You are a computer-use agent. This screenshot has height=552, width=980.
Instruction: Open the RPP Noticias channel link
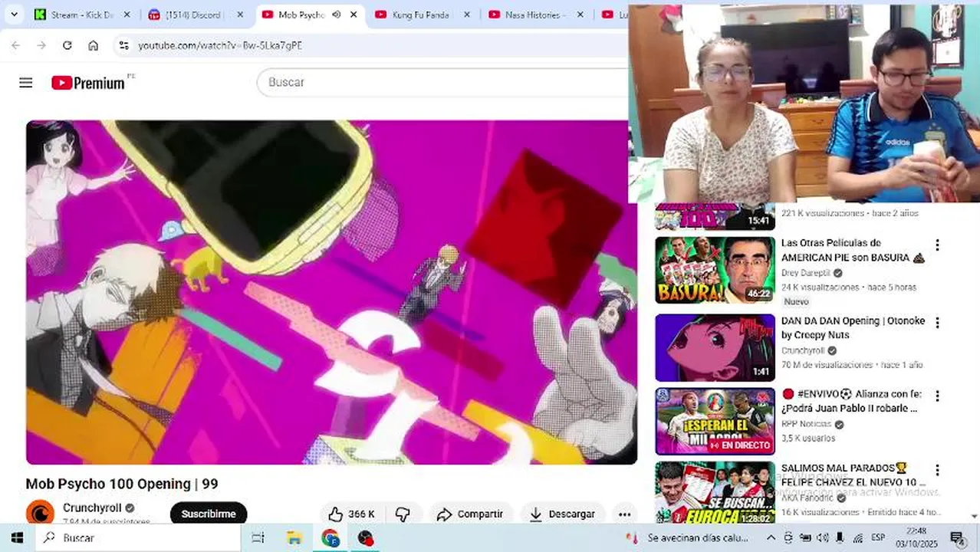click(x=806, y=424)
